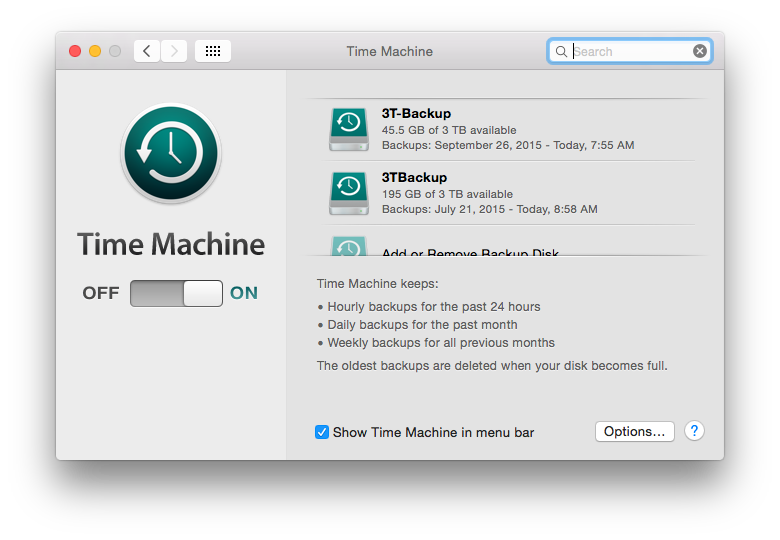
Task: Click the oldest backups are deleted sentence
Action: 492,366
